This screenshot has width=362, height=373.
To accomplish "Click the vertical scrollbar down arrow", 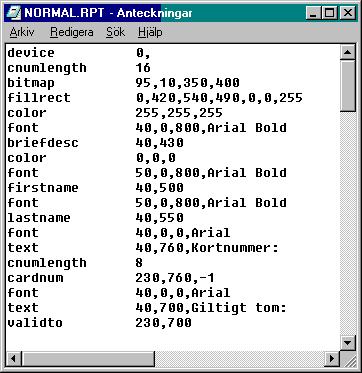I will coord(348,342).
